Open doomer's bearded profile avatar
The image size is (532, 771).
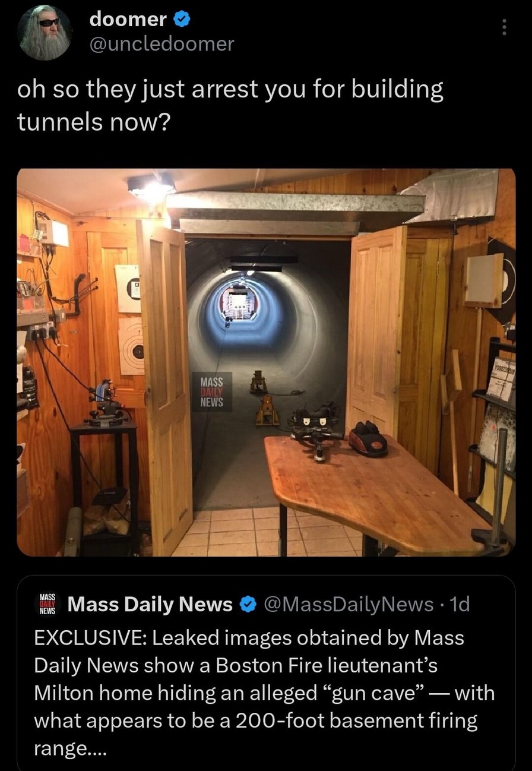point(45,33)
